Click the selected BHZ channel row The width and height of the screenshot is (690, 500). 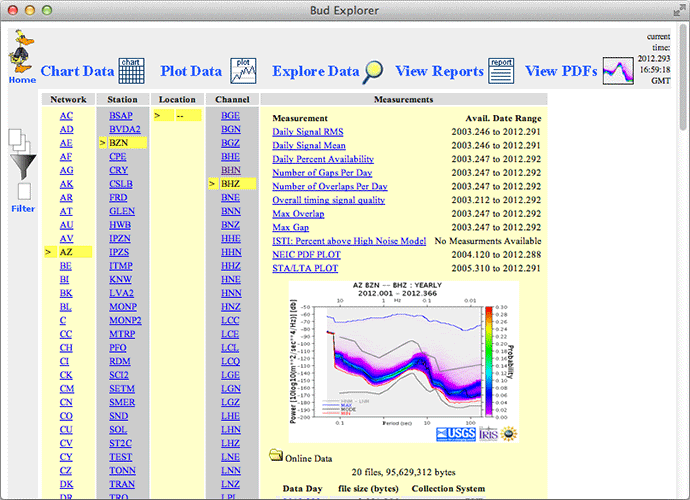click(232, 184)
